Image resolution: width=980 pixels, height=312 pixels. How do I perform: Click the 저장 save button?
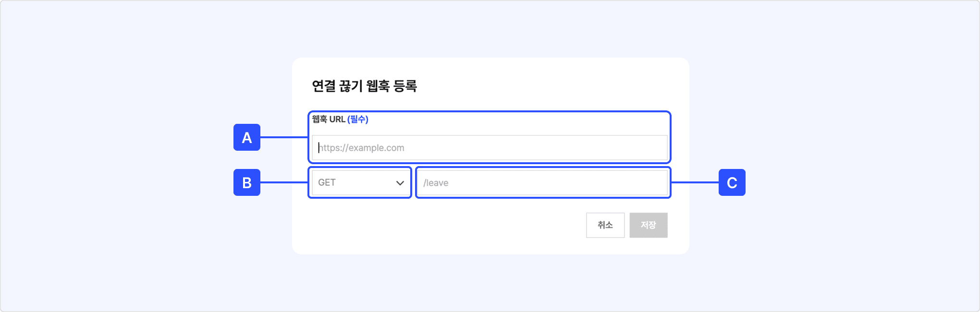coord(648,225)
